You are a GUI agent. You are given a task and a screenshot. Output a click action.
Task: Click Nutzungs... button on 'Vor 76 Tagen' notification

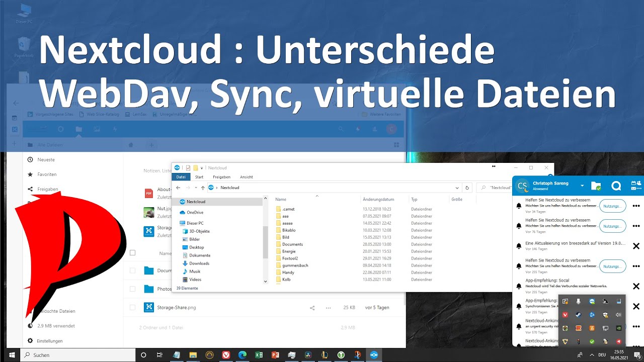click(613, 226)
